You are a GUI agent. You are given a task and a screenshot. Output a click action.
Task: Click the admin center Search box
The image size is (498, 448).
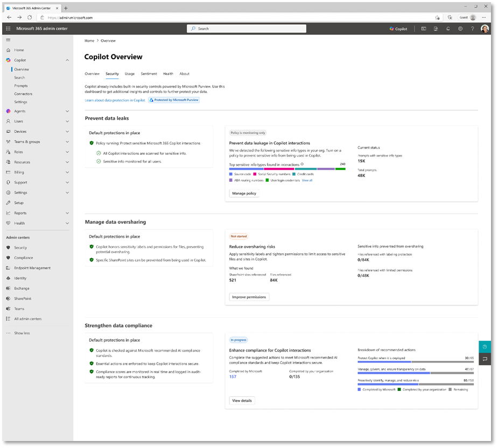tap(247, 29)
